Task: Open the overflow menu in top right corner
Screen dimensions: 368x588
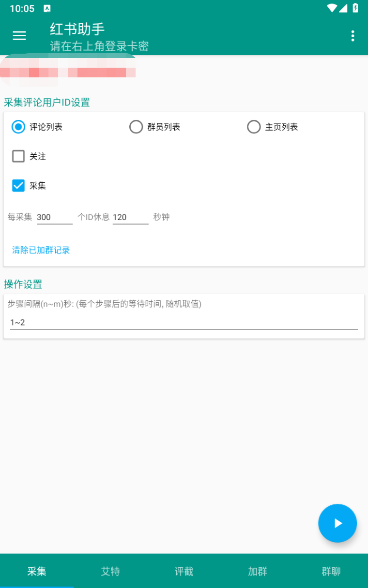Action: click(x=353, y=36)
